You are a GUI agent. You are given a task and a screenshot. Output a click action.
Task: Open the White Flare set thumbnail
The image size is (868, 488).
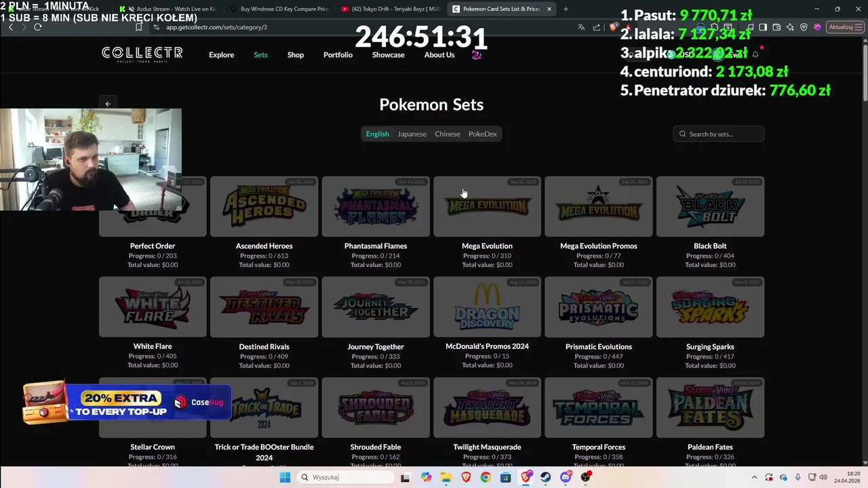pyautogui.click(x=153, y=307)
